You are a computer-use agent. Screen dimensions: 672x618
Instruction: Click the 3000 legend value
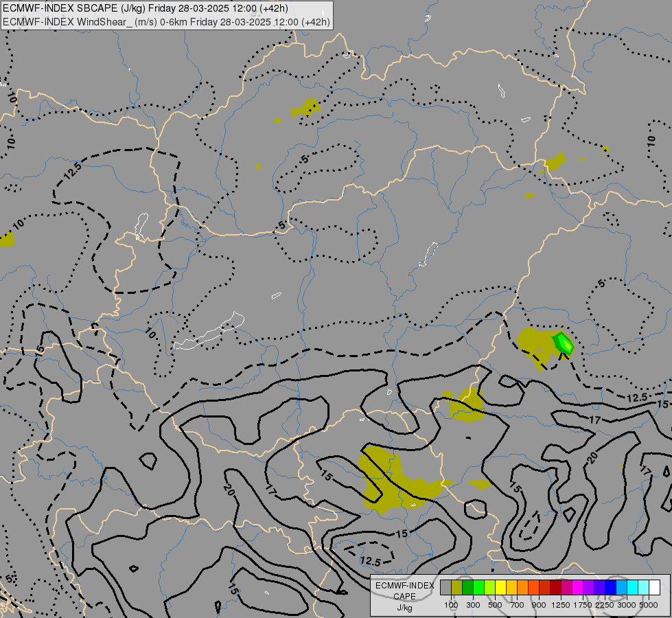627,605
